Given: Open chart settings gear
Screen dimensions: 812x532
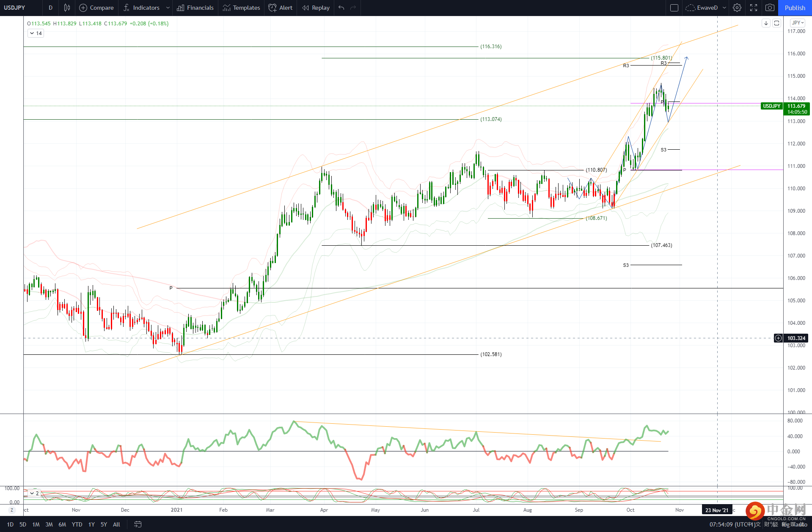Looking at the screenshot, I should click(x=737, y=8).
